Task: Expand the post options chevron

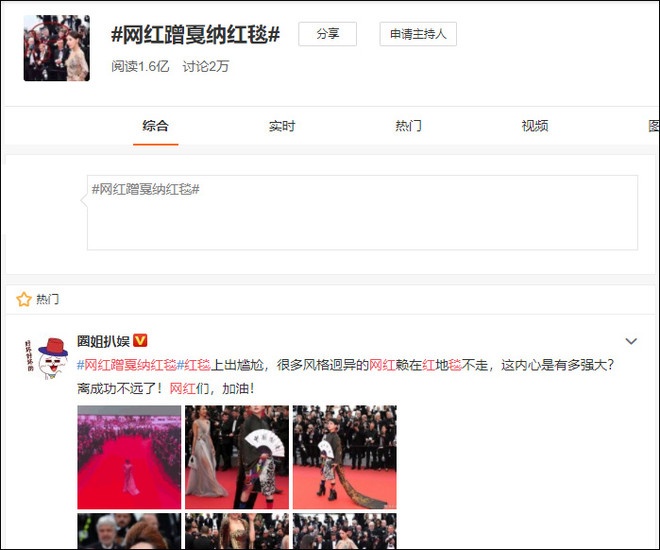Action: [631, 341]
